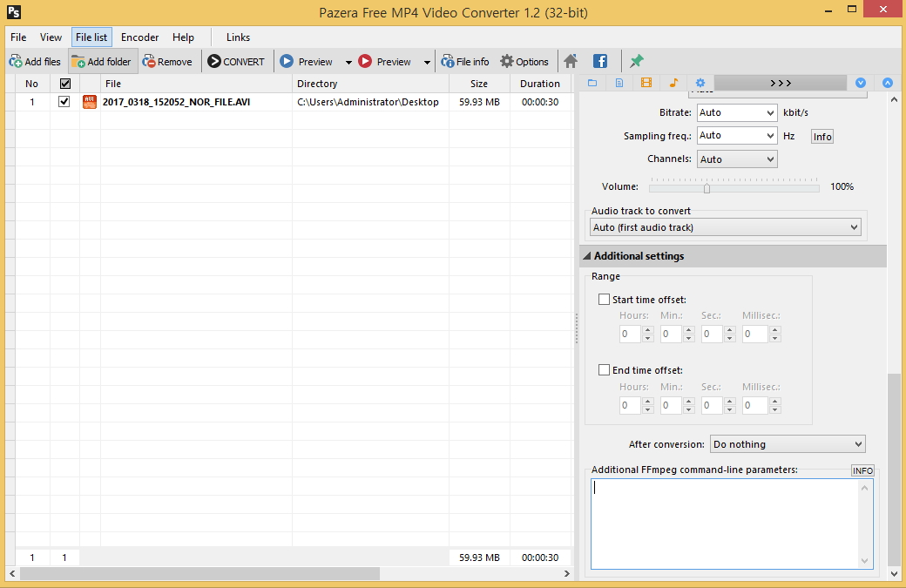Open the Audio track to convert dropdown
Image resolution: width=906 pixels, height=588 pixels.
(x=726, y=227)
